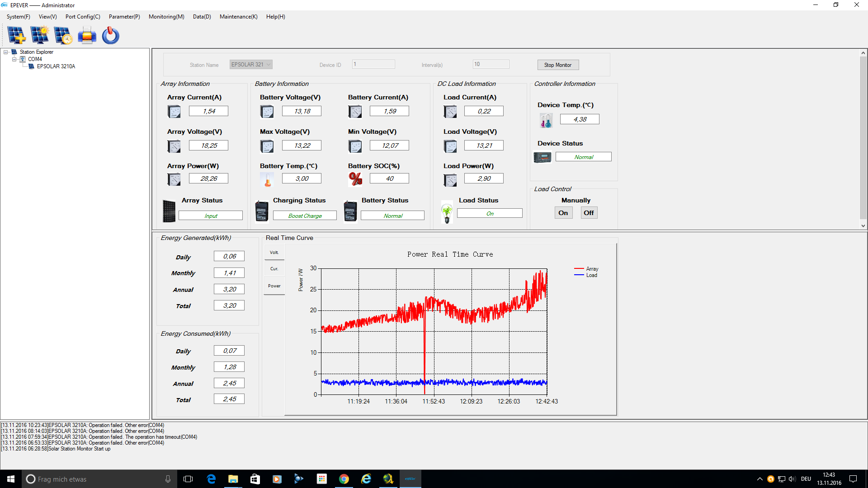868x488 pixels.
Task: Open Chrome from the Windows taskbar
Action: tap(344, 479)
